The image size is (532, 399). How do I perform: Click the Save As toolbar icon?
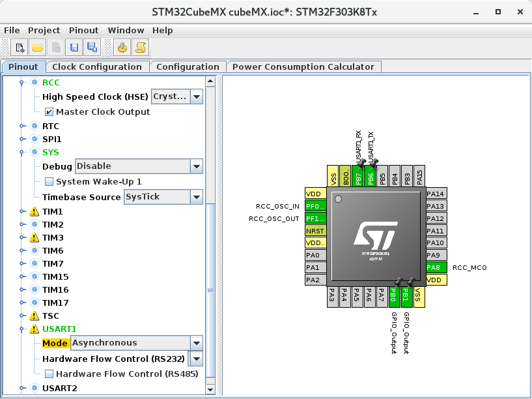(92, 47)
